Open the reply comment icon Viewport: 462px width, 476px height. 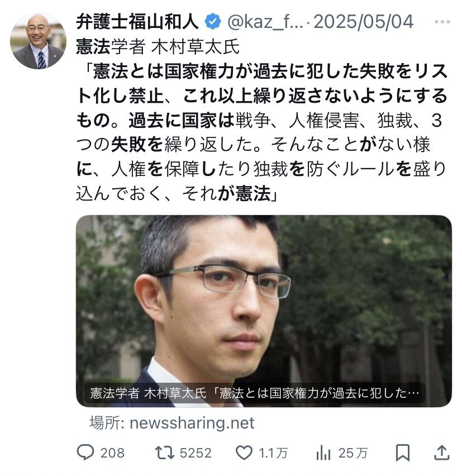click(x=85, y=453)
